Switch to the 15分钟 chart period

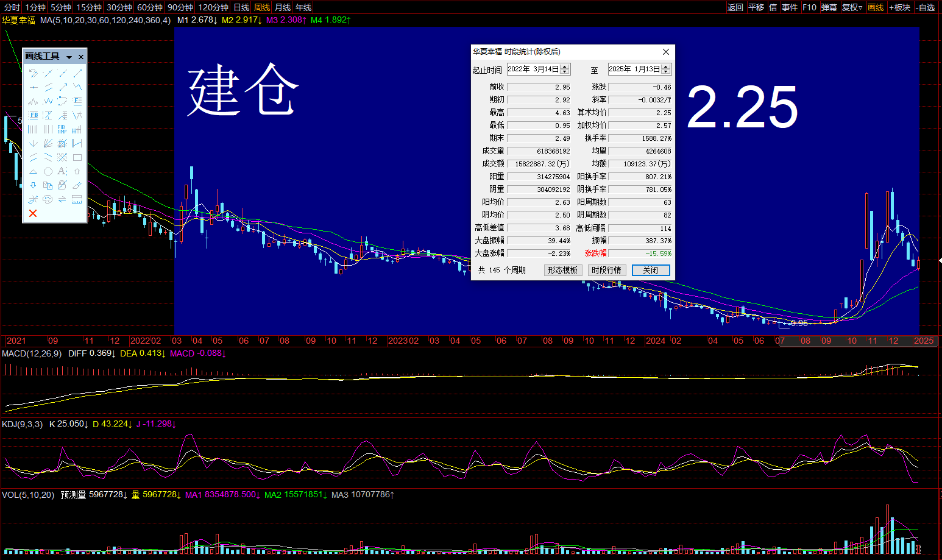point(89,7)
